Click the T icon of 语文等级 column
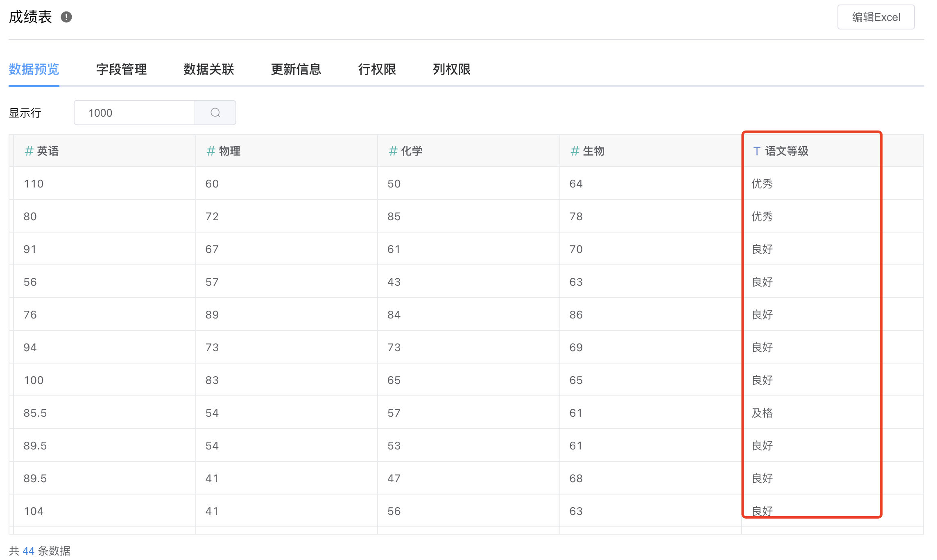Viewport: 937px width, 560px height. [x=757, y=151]
